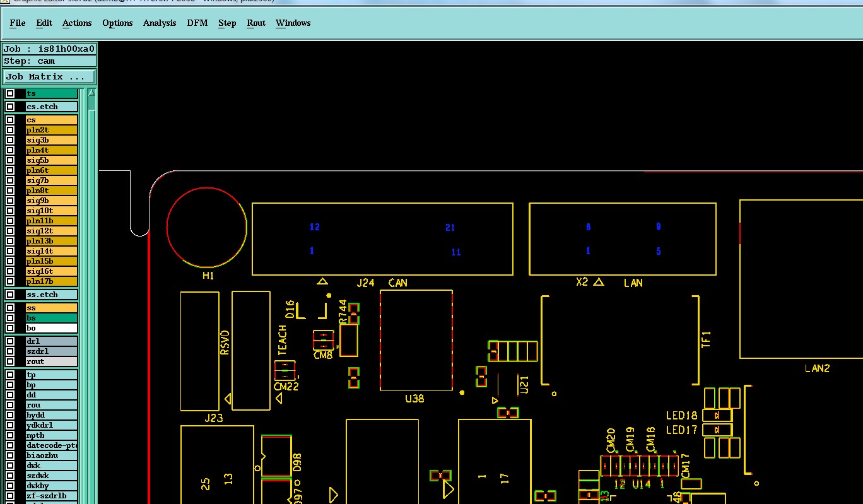Image resolution: width=863 pixels, height=504 pixels.
Task: Click the layer list scroll-up arrow
Action: 91,93
